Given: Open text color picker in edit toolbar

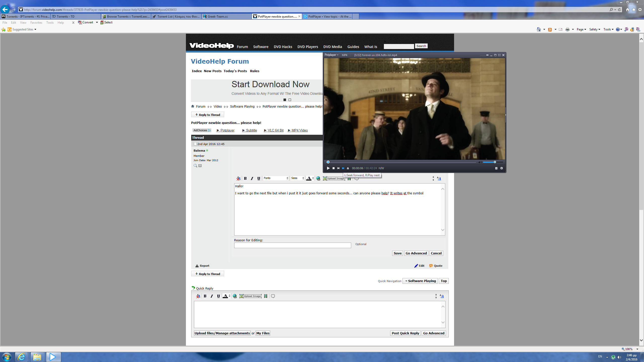Looking at the screenshot, I should pos(310,178).
